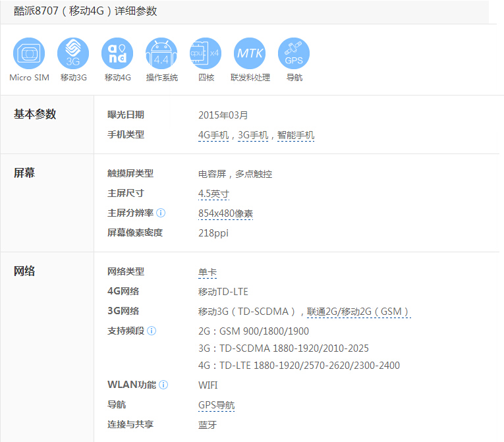The height and width of the screenshot is (442, 504).
Task: Click info icon next to 支持频段
Action: 152,331
